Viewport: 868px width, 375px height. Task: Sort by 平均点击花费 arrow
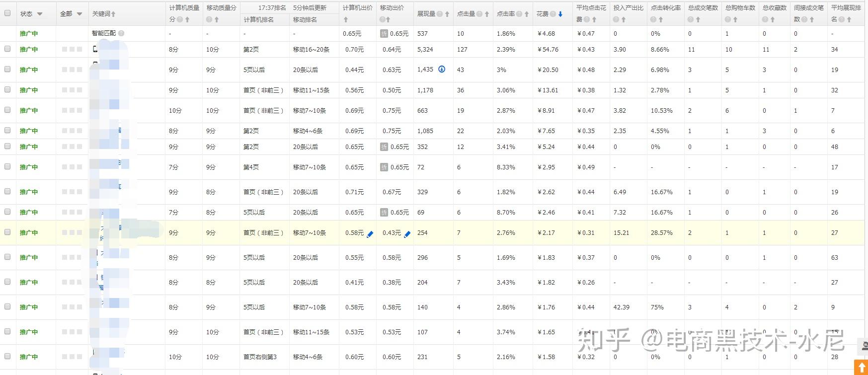(x=594, y=19)
